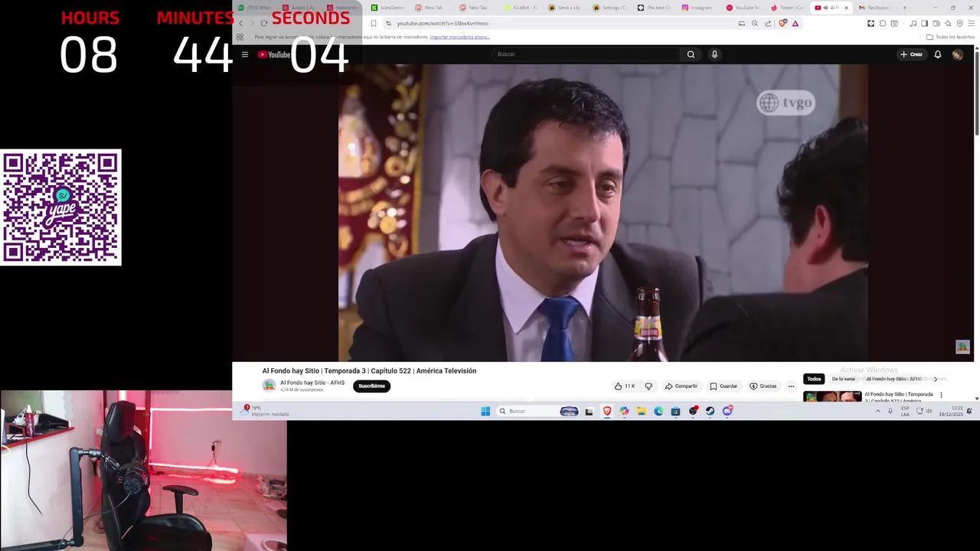Open YouTube notifications bell
The width and height of the screenshot is (980, 551).
coord(937,54)
